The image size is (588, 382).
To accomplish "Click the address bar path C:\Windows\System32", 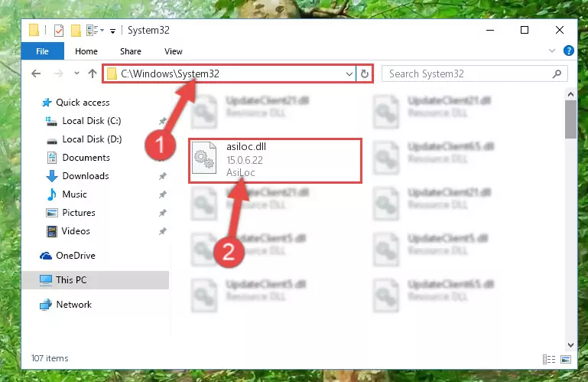I will tap(170, 73).
